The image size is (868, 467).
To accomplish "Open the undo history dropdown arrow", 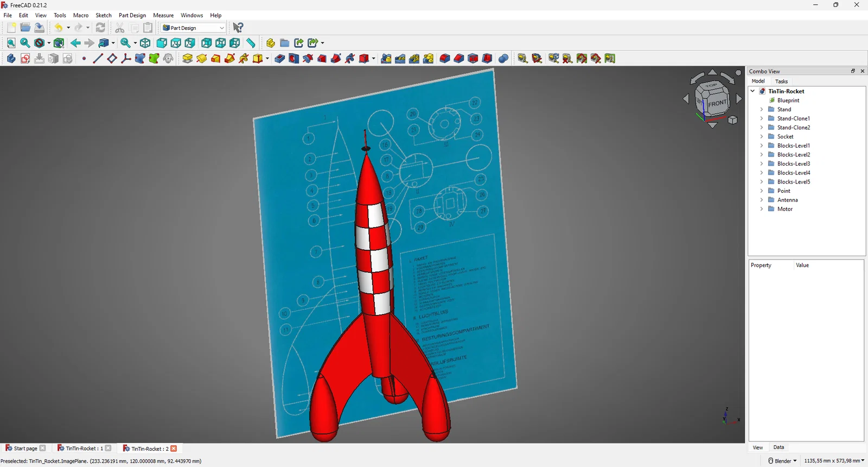I will click(68, 28).
